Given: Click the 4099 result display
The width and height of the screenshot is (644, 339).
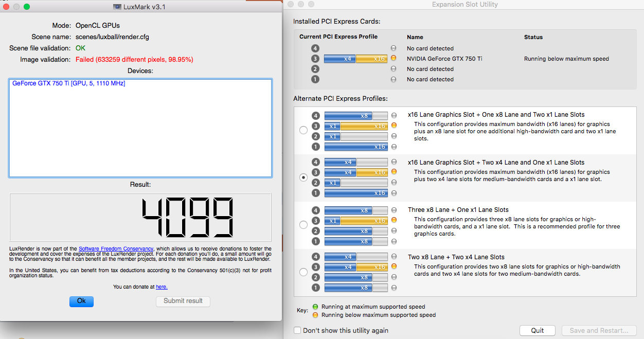Looking at the screenshot, I should (140, 218).
